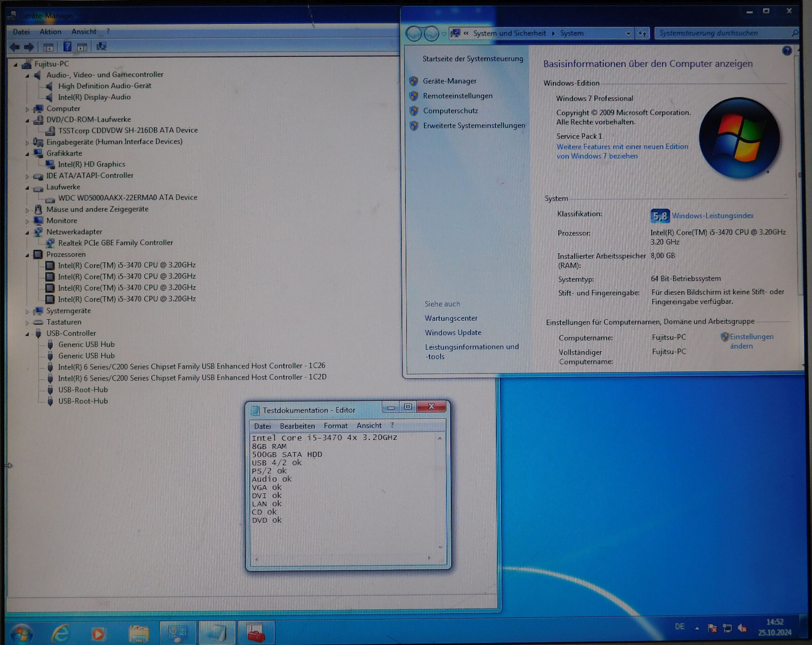Image resolution: width=812 pixels, height=645 pixels.
Task: Click the Windows-Leistungsindex link
Action: [x=713, y=216]
